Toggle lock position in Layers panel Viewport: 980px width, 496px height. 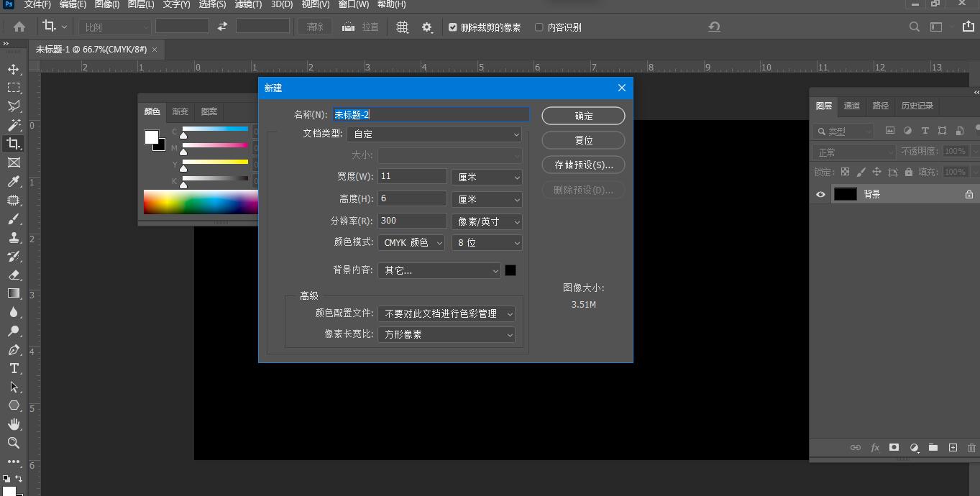coord(876,172)
